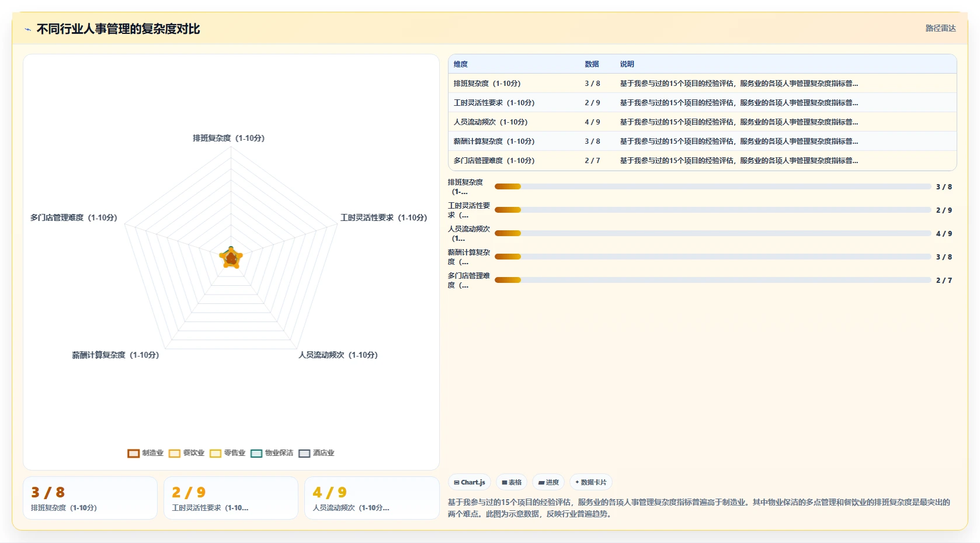
Task: Click the title 不同行业人事管理的复杂度对比
Action: coord(118,29)
